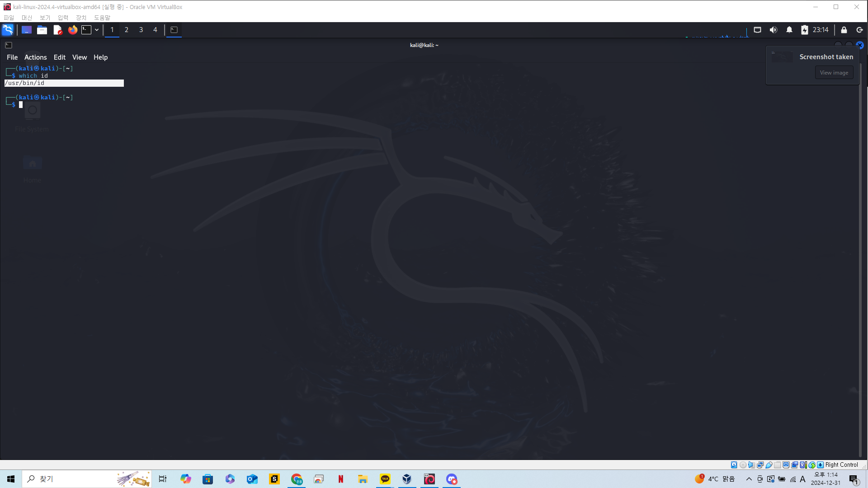Open the terminal Actions menu
This screenshot has height=488, width=868.
pos(35,57)
